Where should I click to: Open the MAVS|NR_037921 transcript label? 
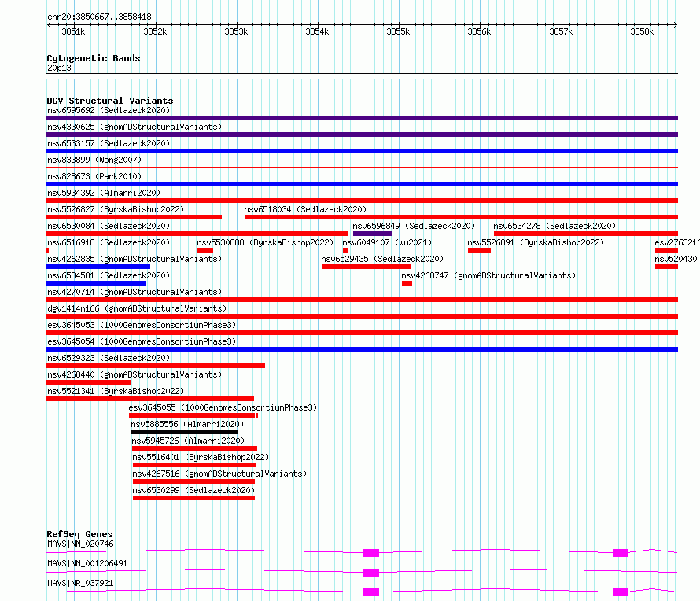click(80, 583)
